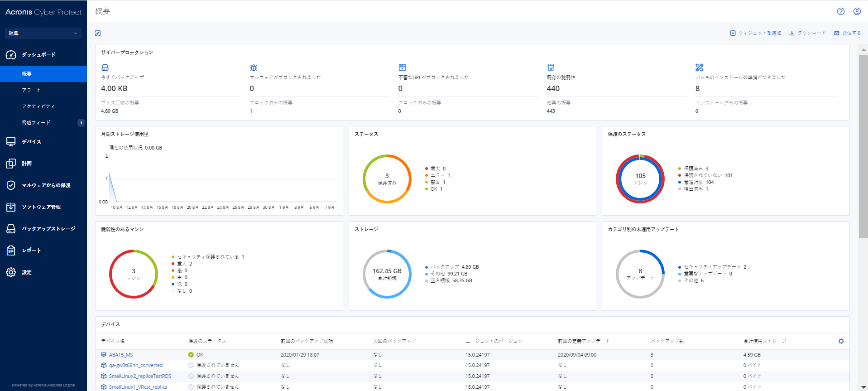Image resolution: width=868 pixels, height=391 pixels.
Task: Click ウィジェットを追加 button
Action: click(x=755, y=33)
